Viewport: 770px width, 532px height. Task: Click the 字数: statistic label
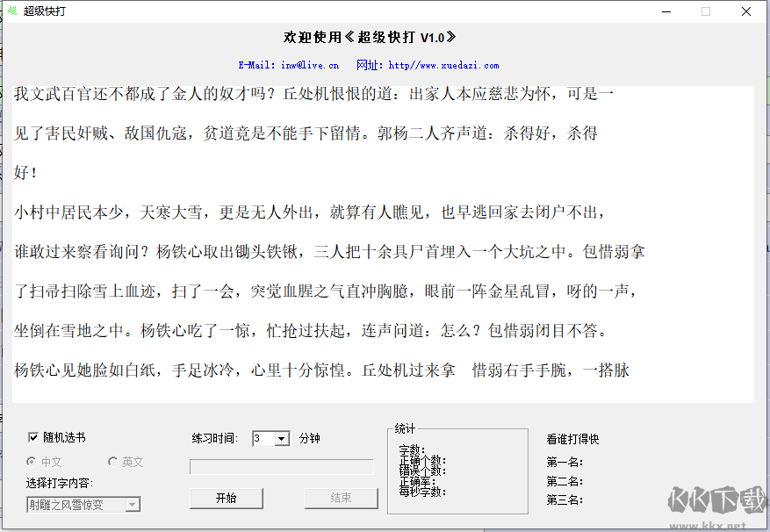[x=412, y=449]
